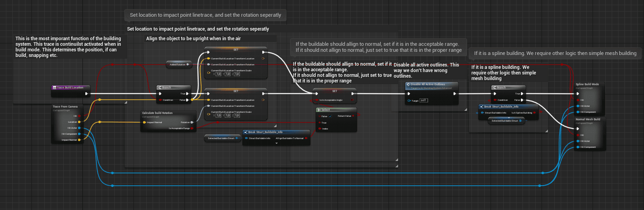
Task: Click Disable All Active Outlines exec output pin
Action: pos(455,94)
